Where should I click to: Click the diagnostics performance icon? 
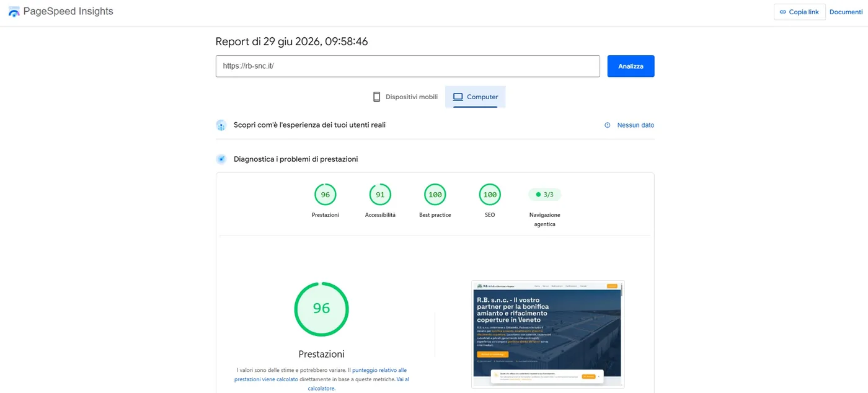point(221,159)
